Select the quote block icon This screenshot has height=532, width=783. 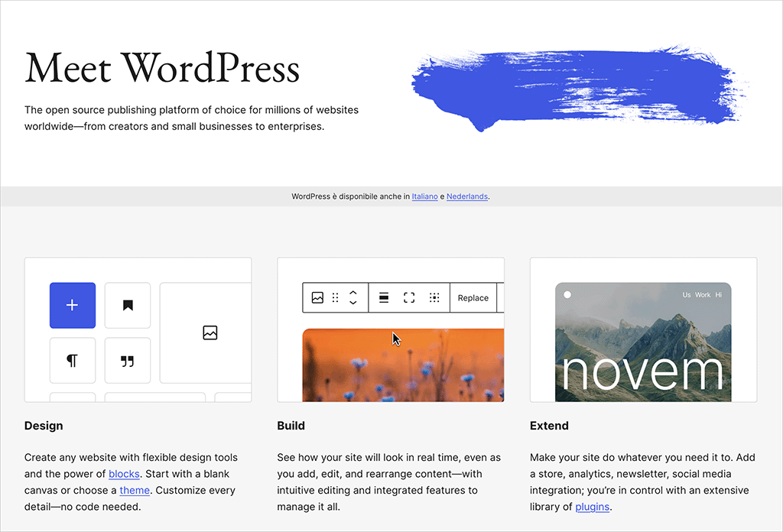(128, 360)
